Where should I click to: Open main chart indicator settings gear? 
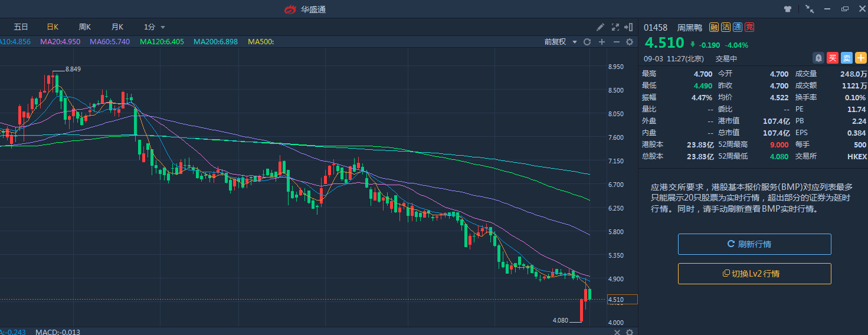630,42
